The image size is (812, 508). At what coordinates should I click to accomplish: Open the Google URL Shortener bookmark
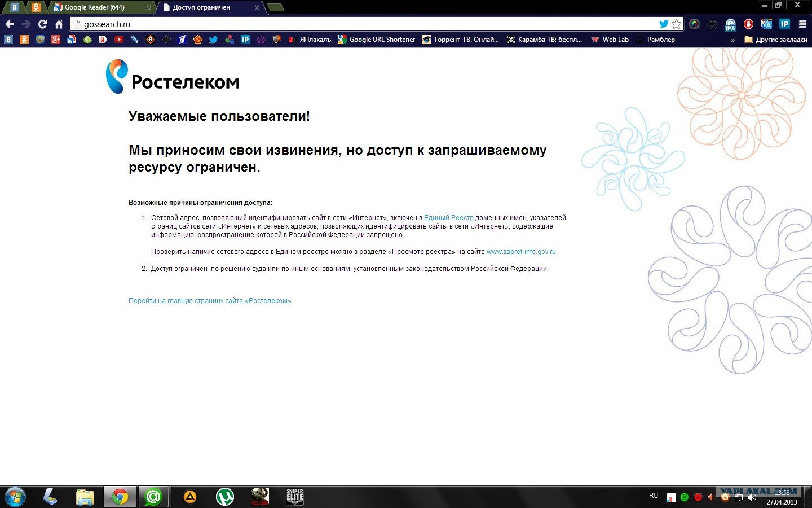[376, 40]
